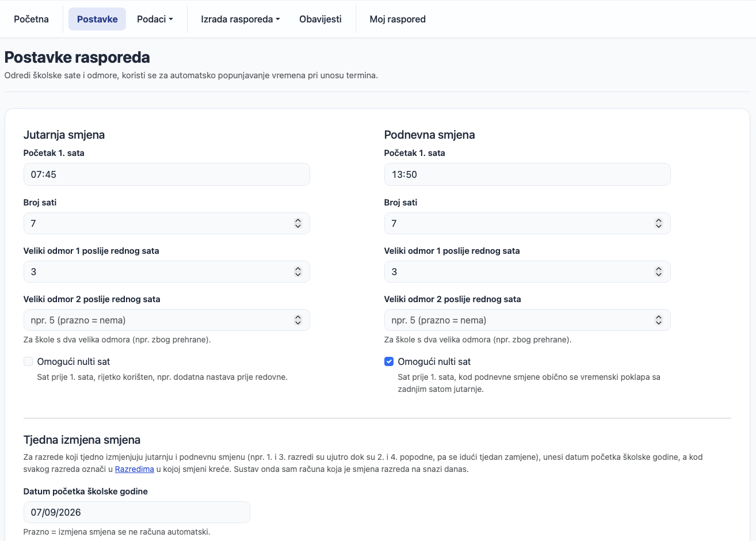Click the Jutarnja Veliki odmor 2 stepper arrows
The width and height of the screenshot is (756, 541).
298,320
